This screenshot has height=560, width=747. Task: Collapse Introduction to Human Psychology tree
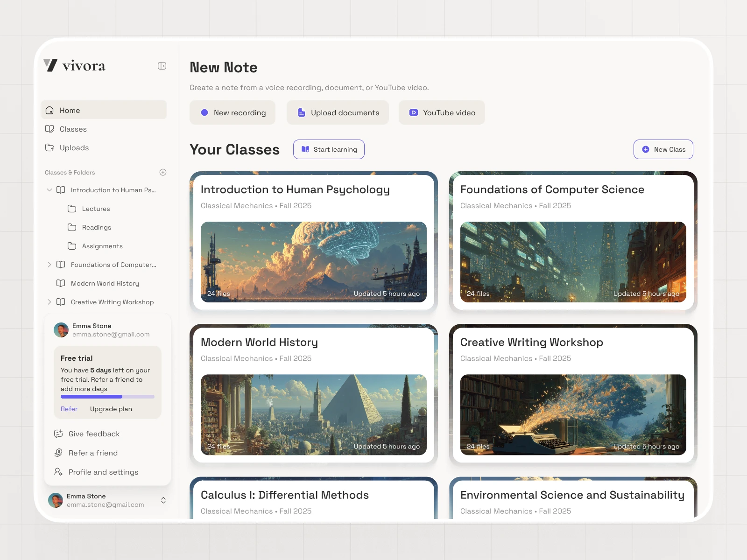pyautogui.click(x=49, y=190)
